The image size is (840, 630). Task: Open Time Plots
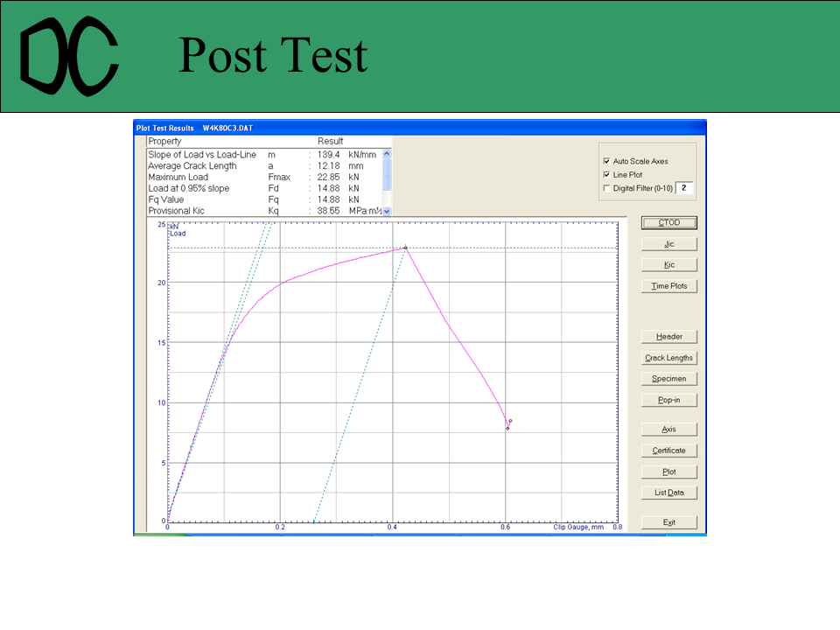668,286
